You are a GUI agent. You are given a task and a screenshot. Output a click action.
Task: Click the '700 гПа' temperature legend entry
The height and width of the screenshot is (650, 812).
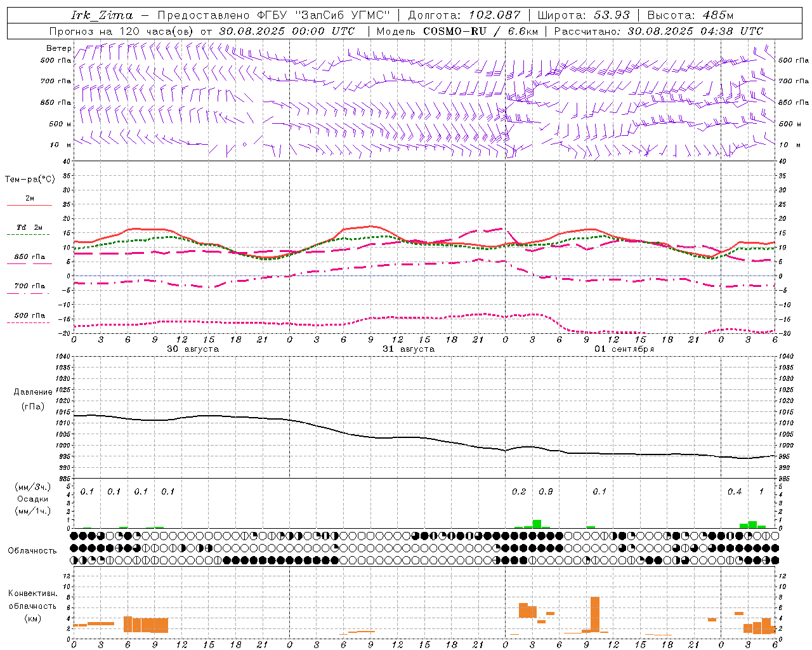[x=29, y=286]
